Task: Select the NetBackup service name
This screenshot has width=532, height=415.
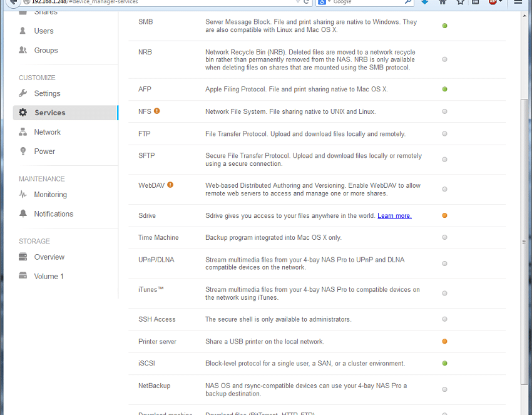Action: point(154,386)
